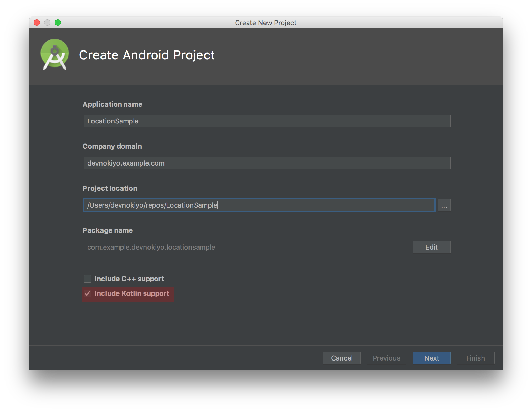The height and width of the screenshot is (412, 532).
Task: Click the minimize traffic light button
Action: click(x=47, y=23)
